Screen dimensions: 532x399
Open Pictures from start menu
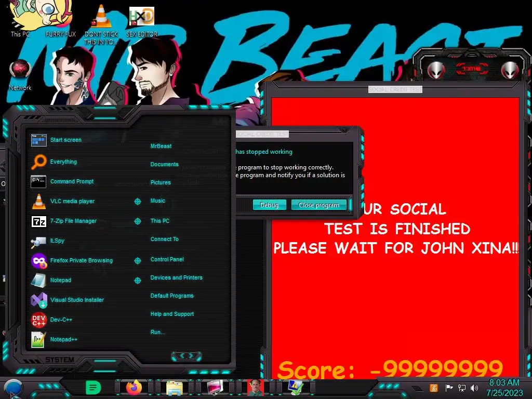click(161, 182)
